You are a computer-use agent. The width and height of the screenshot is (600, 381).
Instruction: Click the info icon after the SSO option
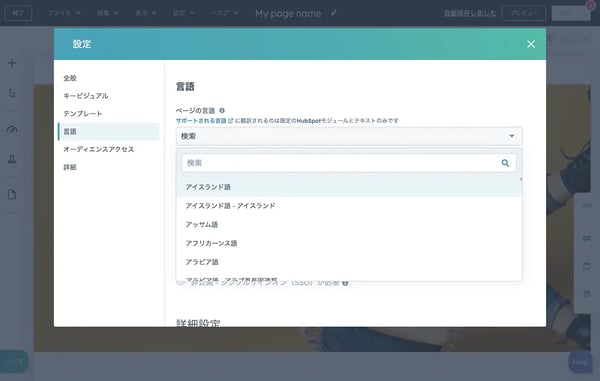point(345,283)
